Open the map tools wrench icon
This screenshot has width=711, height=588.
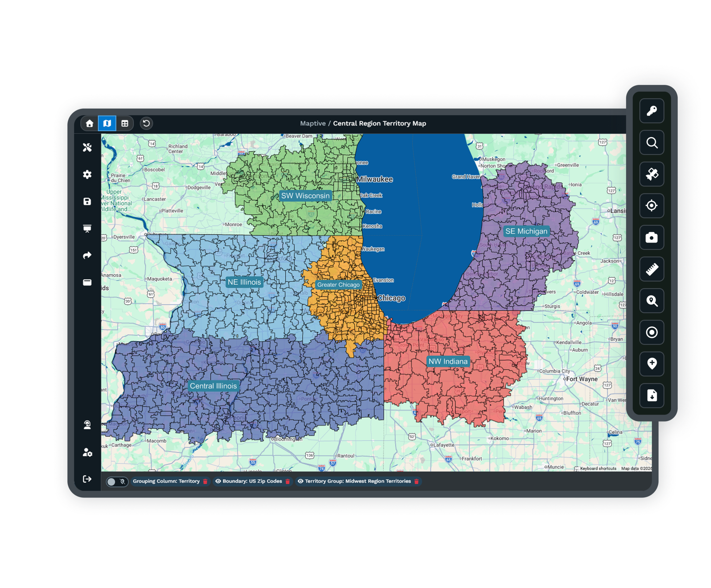click(x=87, y=147)
